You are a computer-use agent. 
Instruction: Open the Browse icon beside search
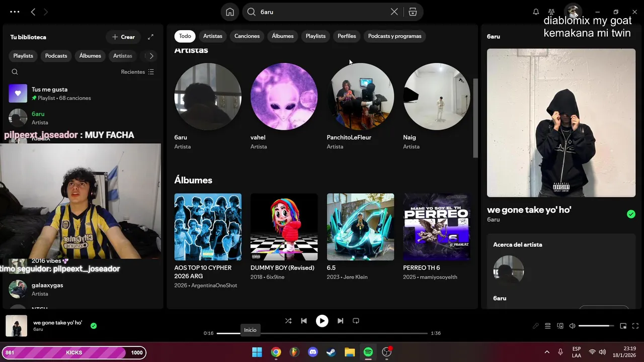413,12
